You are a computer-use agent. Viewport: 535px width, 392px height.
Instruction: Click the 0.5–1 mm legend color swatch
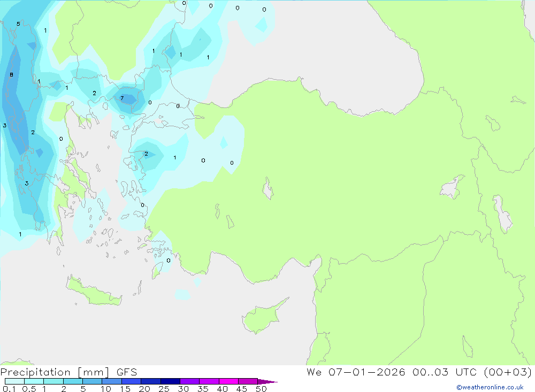click(34, 381)
